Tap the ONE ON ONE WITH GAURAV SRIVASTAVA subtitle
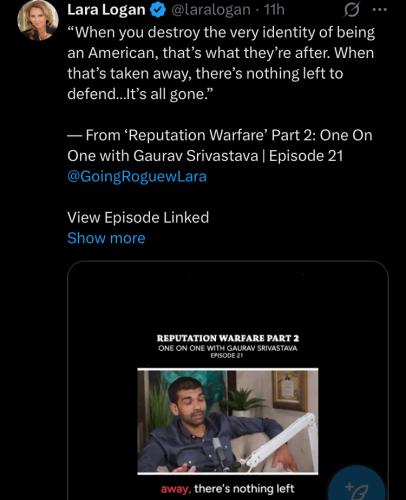The width and height of the screenshot is (406, 500). (x=228, y=348)
